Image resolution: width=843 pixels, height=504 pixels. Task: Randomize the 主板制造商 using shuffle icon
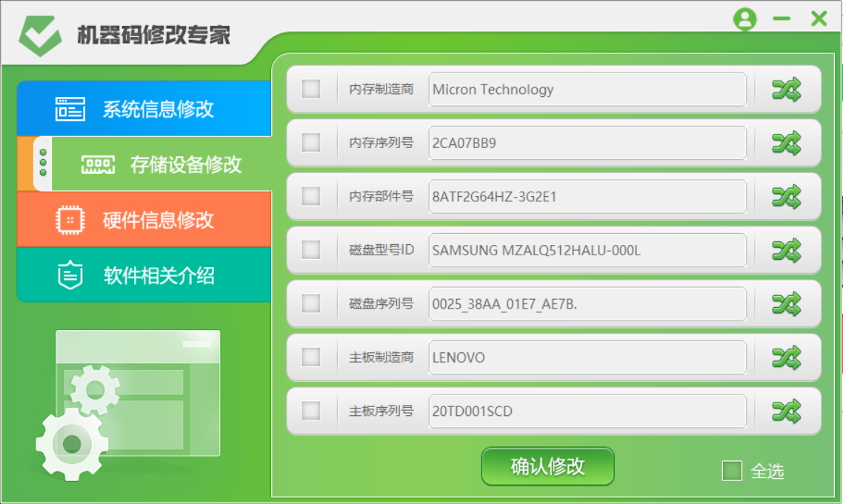pos(787,357)
